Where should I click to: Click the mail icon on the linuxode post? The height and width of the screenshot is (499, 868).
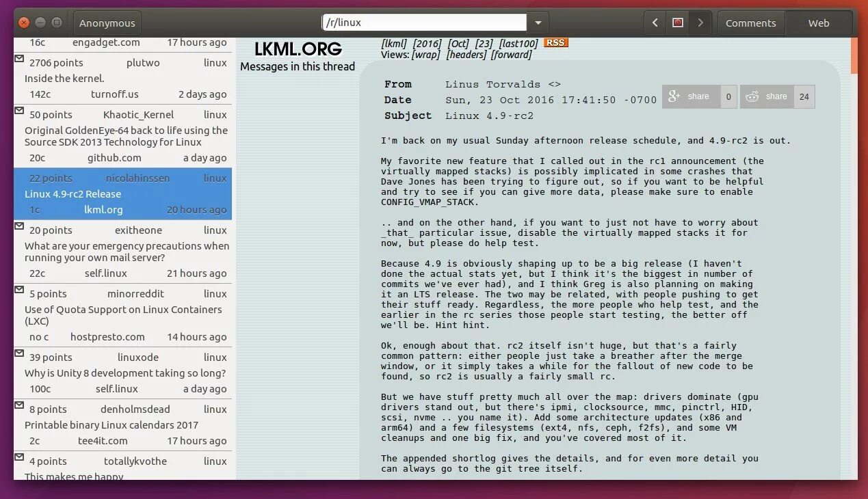tap(19, 353)
